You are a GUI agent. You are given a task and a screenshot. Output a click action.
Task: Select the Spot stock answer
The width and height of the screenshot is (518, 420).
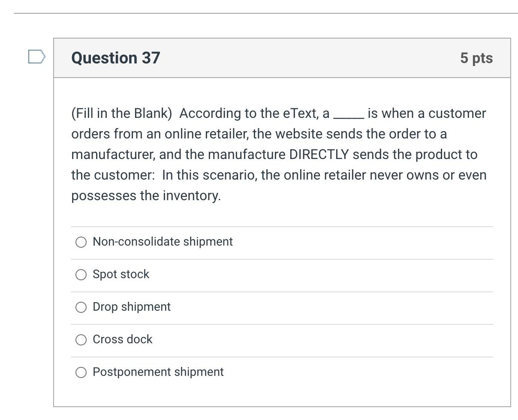pyautogui.click(x=81, y=274)
